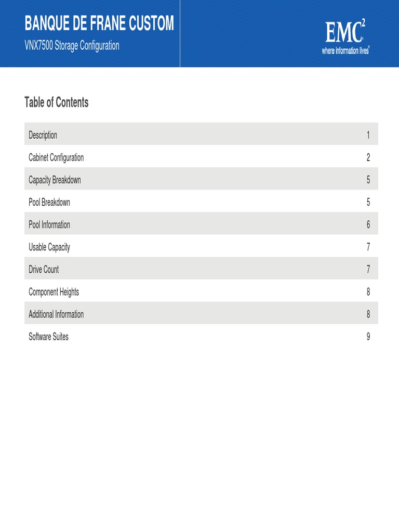
Task: Click page number 9 beside Software Suites
Action: tap(368, 337)
